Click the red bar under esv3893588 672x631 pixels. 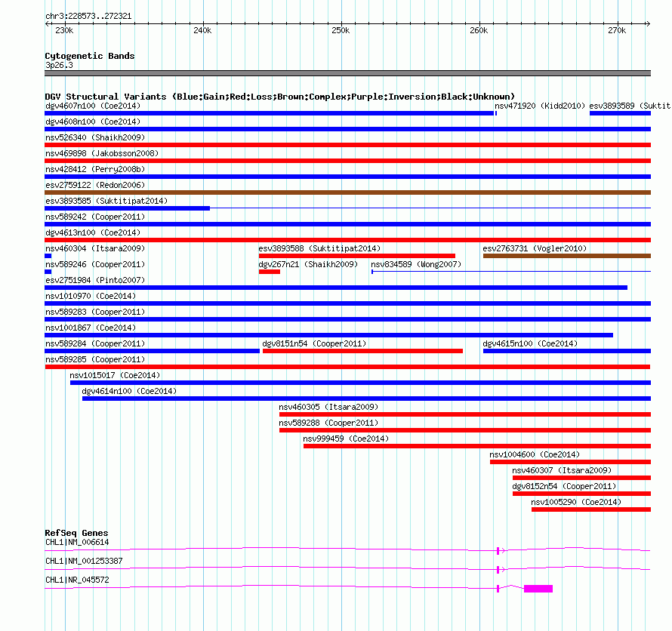[x=357, y=256]
